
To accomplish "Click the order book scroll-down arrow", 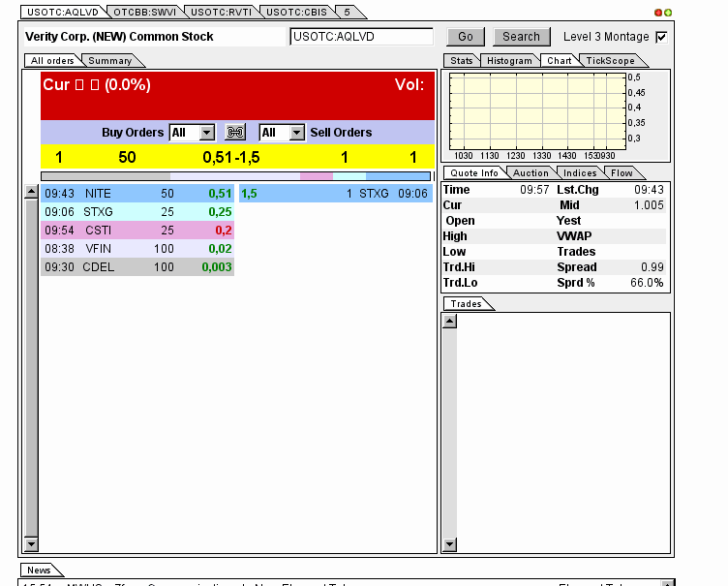I will [x=32, y=544].
